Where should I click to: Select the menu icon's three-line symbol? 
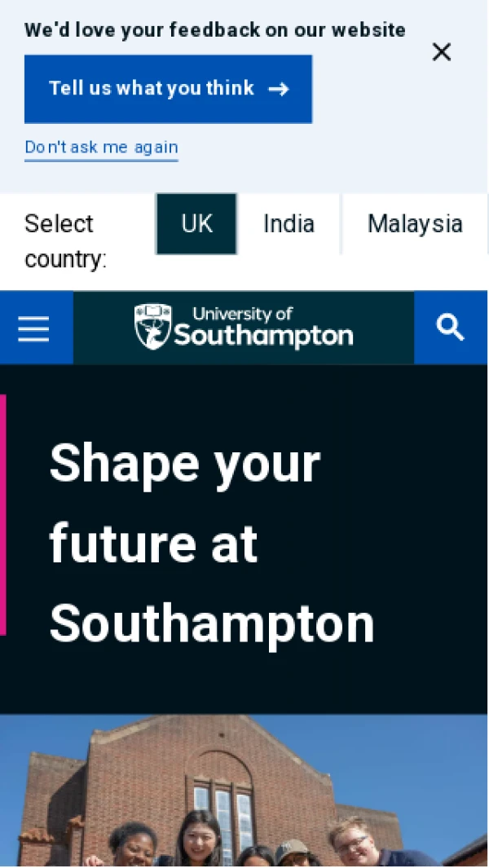pos(33,328)
